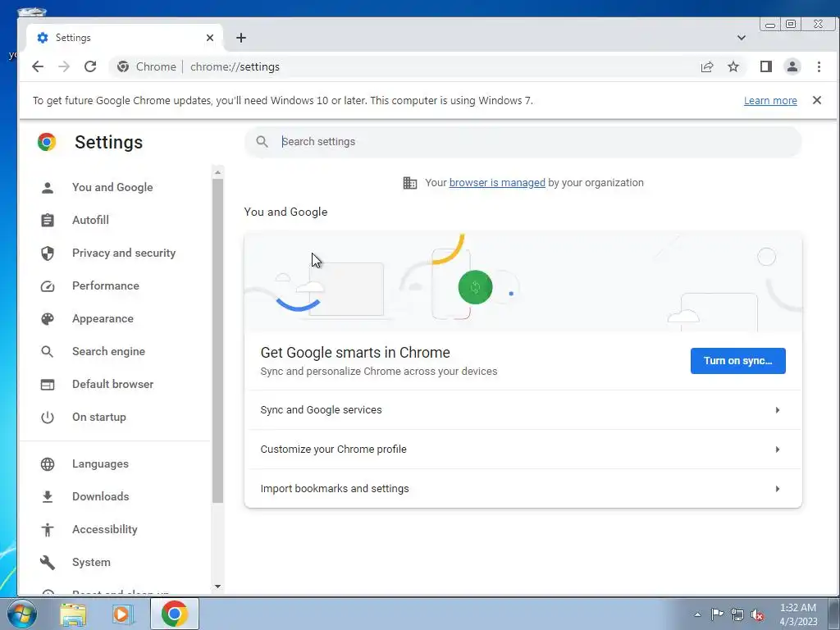Select Autofill in sidebar
The height and width of the screenshot is (630, 840).
90,220
